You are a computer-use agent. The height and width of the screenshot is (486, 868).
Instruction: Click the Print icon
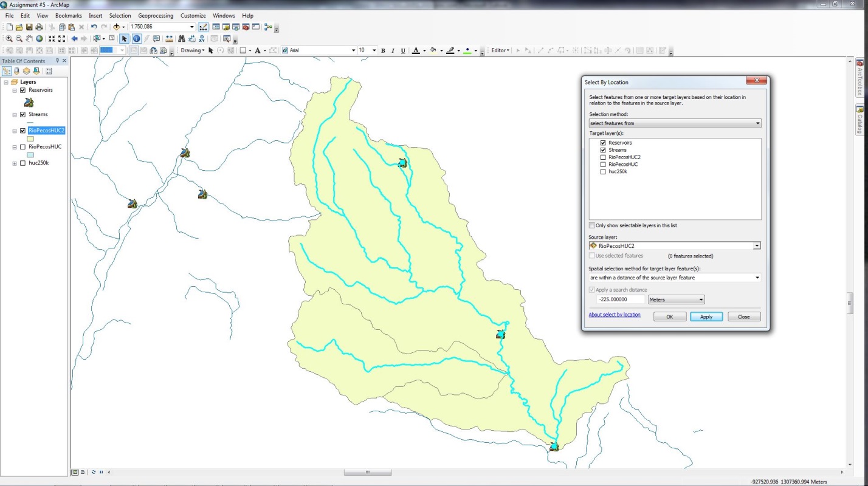coord(39,27)
